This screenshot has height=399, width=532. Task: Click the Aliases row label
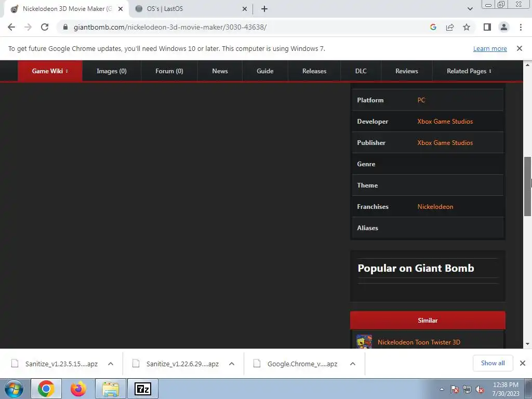point(367,228)
